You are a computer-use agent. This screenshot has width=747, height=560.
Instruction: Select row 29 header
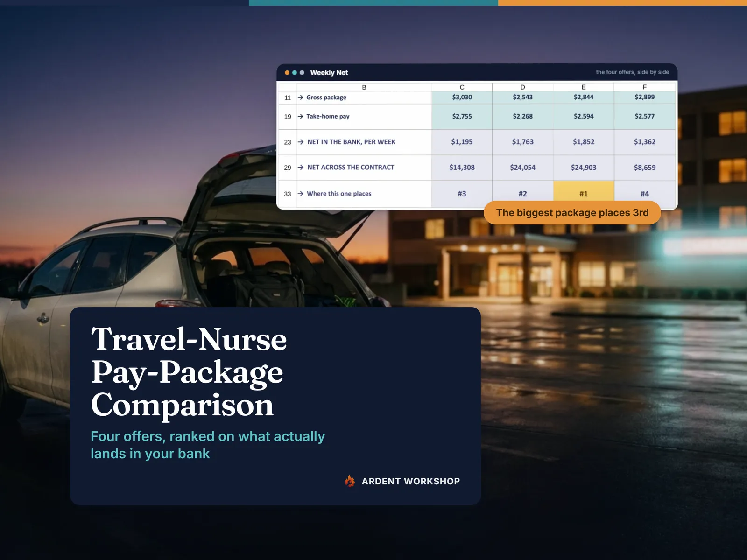pyautogui.click(x=288, y=168)
